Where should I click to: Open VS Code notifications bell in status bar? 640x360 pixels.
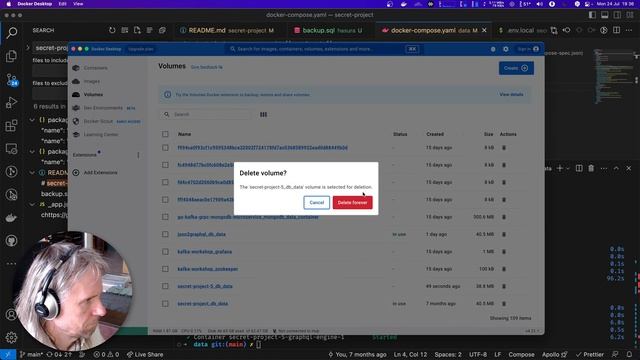click(629, 354)
